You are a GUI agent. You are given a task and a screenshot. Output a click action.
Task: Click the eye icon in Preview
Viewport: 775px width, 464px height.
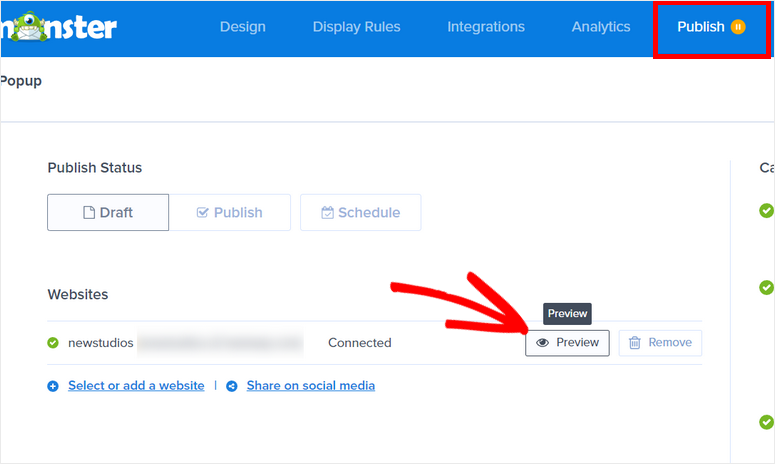[x=543, y=342]
